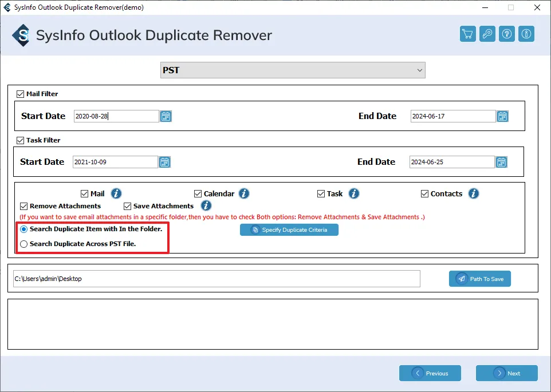The height and width of the screenshot is (392, 551).
Task: Click the SysInfo logo in header
Action: [21, 35]
